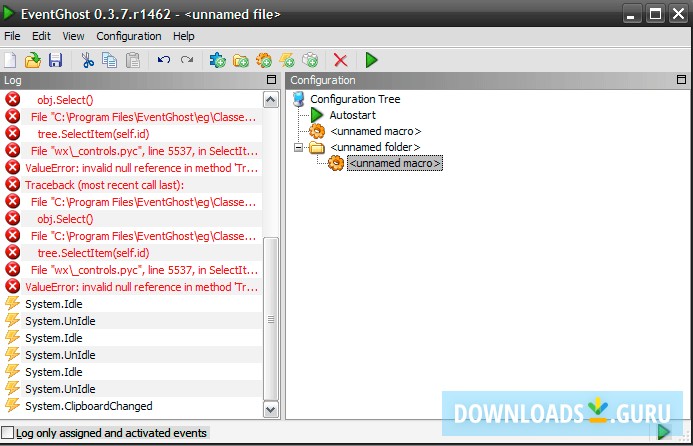Open the Edit menu
Viewport: 693px width, 446px height.
point(42,36)
